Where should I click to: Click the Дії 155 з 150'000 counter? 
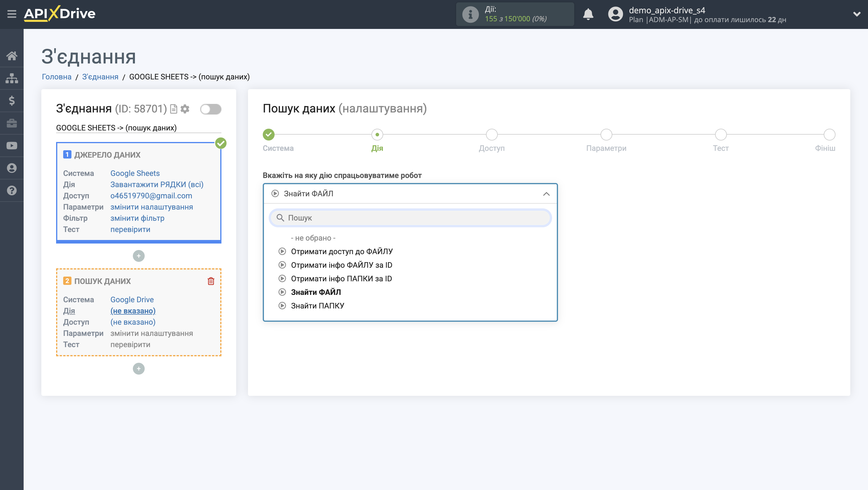[x=515, y=14]
